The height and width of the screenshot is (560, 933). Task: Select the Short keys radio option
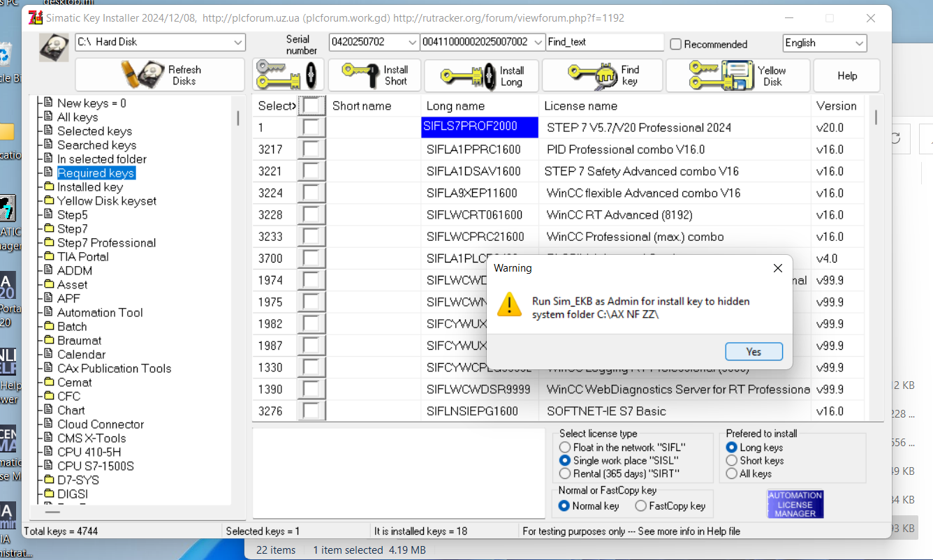[x=732, y=460]
